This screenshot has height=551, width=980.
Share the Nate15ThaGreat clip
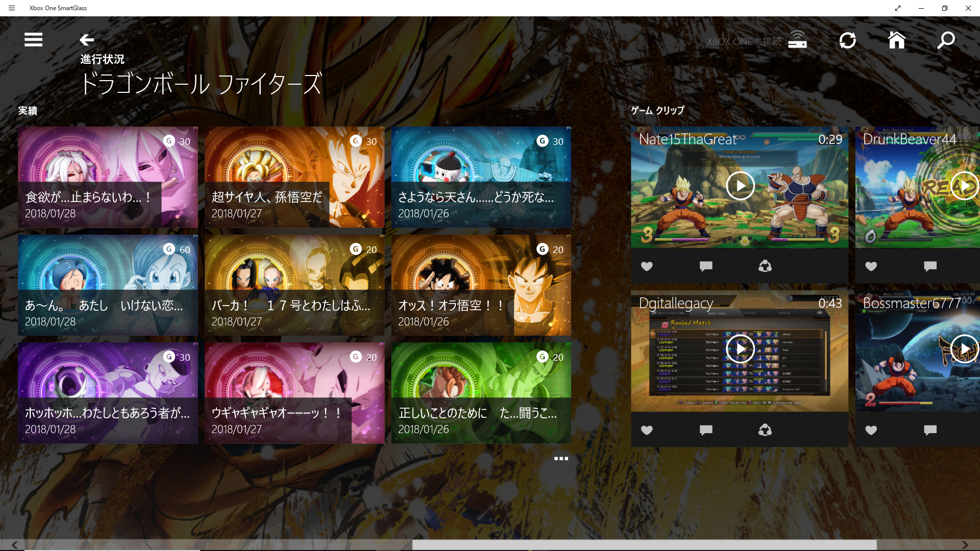tap(765, 266)
